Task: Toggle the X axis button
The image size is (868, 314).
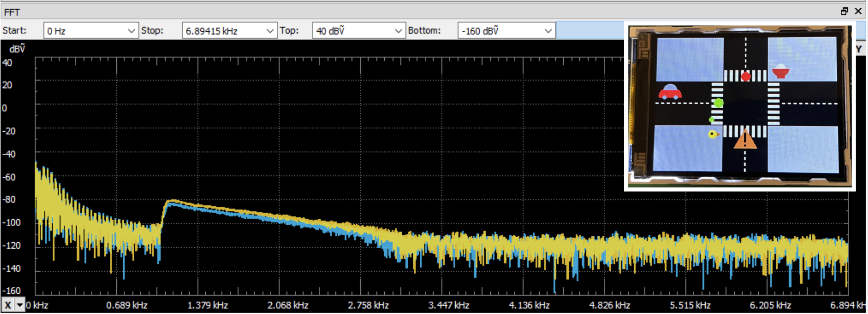Action: [8, 305]
